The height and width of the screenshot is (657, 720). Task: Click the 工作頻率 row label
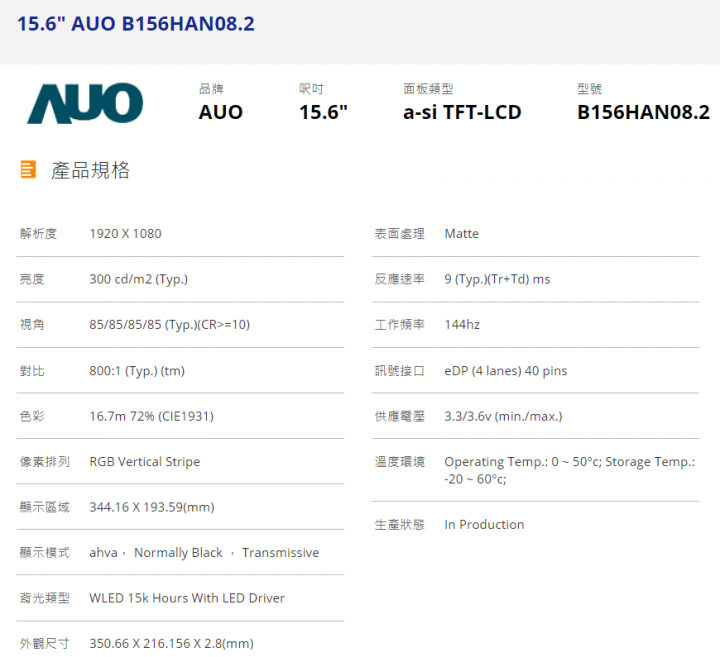[399, 325]
